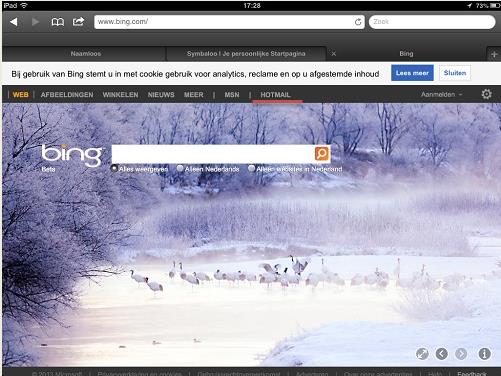
Task: Open the bookmarks book icon
Action: [58, 22]
